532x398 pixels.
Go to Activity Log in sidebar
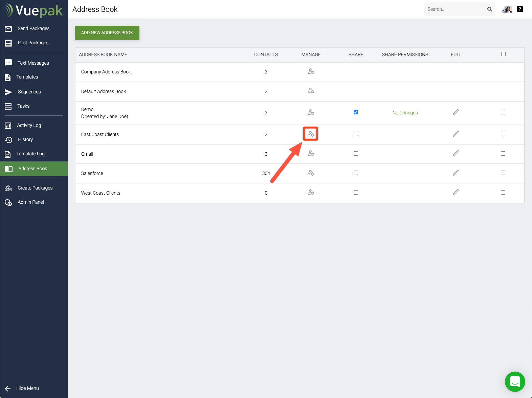tap(29, 125)
